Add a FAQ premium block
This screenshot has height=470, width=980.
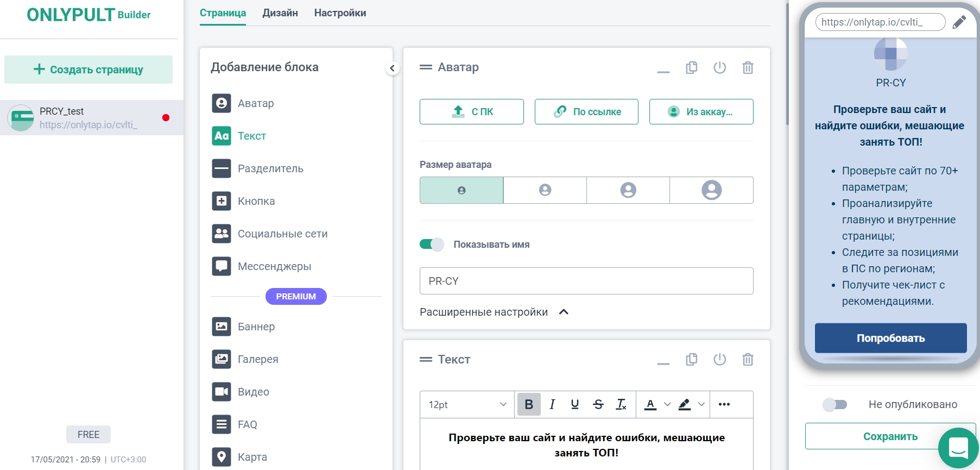235,424
